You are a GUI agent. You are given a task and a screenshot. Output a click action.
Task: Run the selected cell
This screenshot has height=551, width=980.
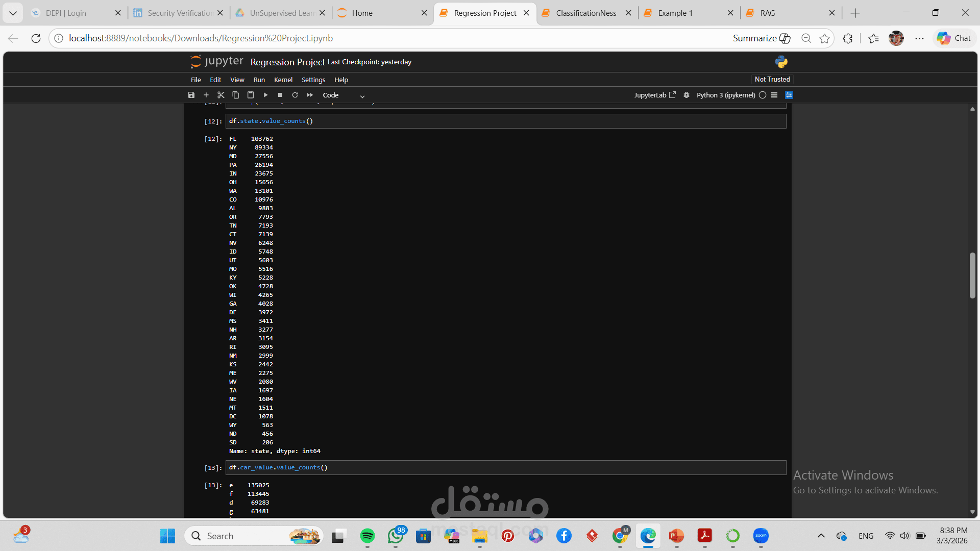pyautogui.click(x=265, y=95)
